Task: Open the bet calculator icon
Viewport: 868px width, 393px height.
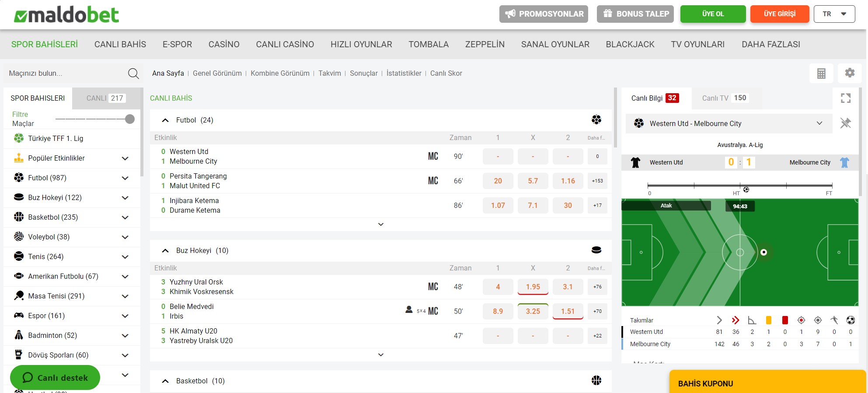Action: pyautogui.click(x=821, y=73)
